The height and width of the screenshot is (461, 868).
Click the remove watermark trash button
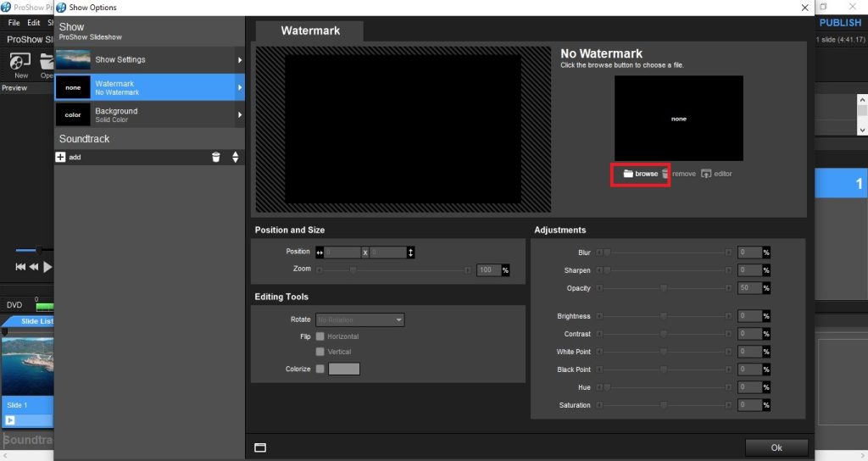tap(679, 174)
